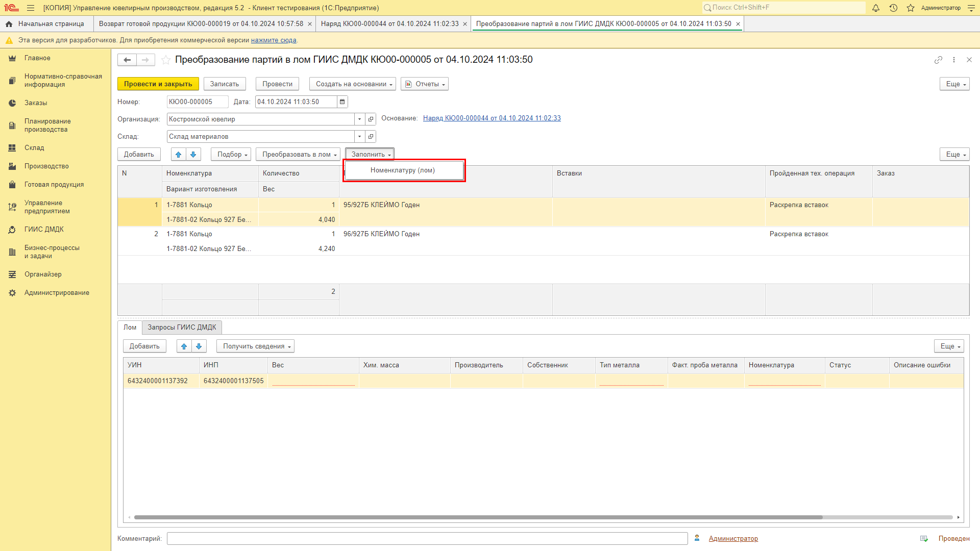
Task: Move row up in upper table
Action: click(x=179, y=155)
